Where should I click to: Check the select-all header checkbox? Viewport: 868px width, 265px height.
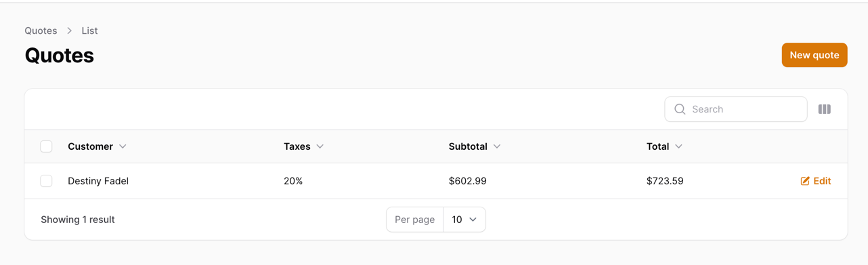pyautogui.click(x=46, y=146)
